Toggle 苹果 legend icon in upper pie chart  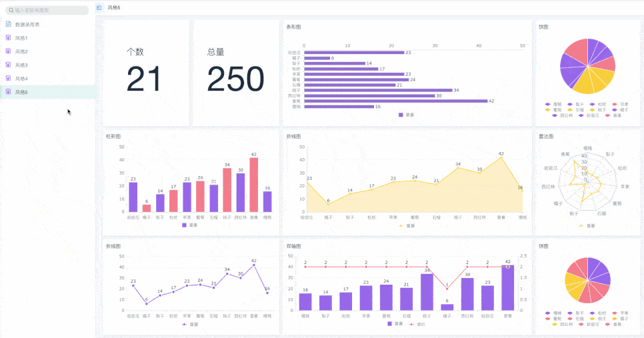(x=615, y=104)
